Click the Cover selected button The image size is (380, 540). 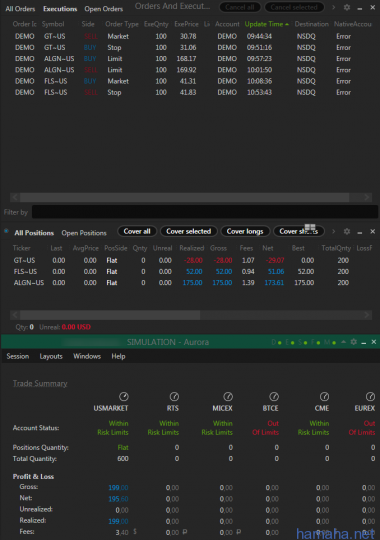point(189,231)
